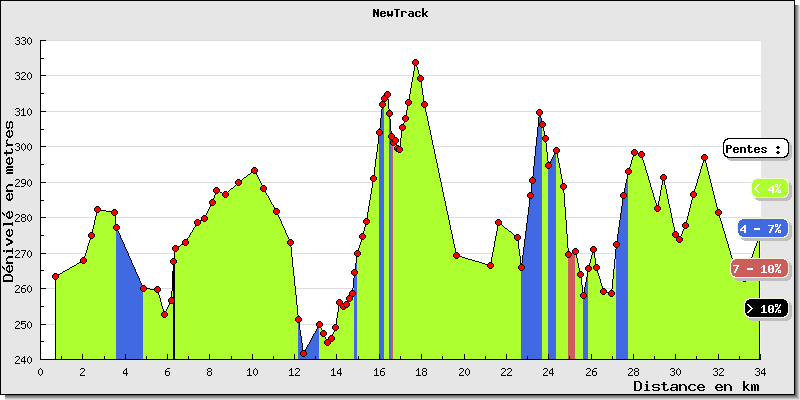Select the black '> 10%' legend label
Image resolution: width=800 pixels, height=400 pixels.
(x=766, y=309)
